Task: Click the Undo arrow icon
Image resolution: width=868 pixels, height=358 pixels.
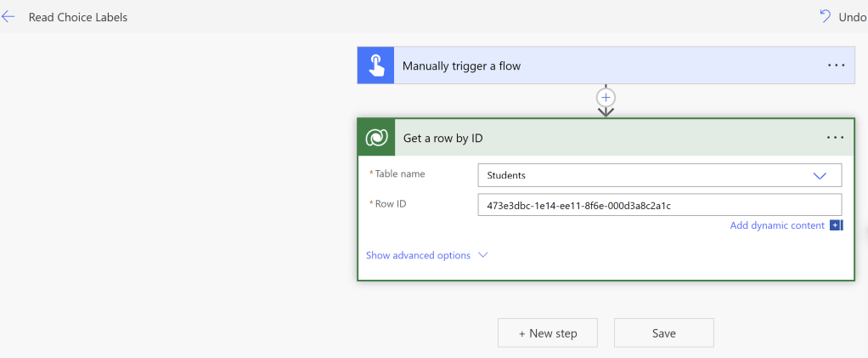Action: [x=825, y=16]
